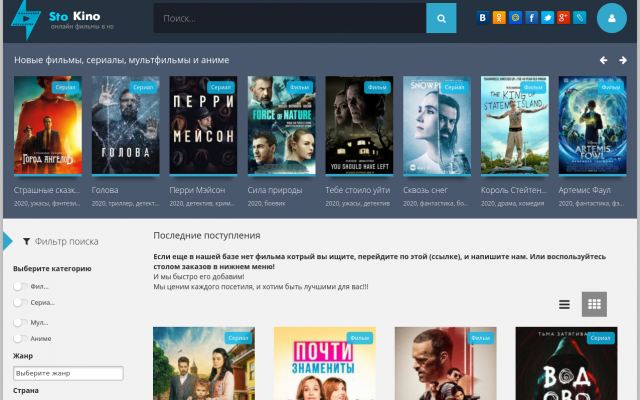Click the Артемис Фаул title link

584,190
